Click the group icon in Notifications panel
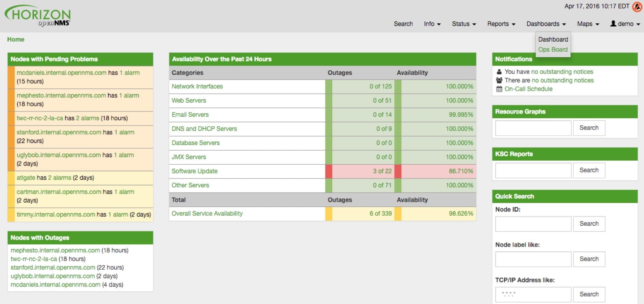 [499, 80]
